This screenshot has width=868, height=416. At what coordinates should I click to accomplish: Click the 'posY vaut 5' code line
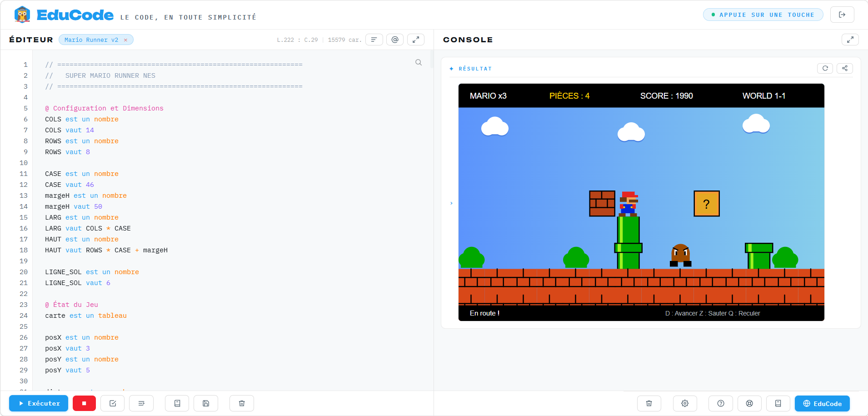[67, 370]
